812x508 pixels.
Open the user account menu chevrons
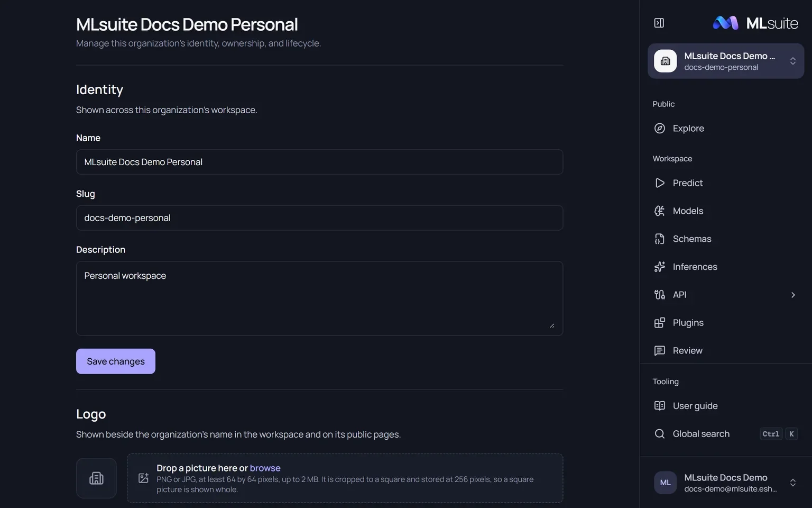pyautogui.click(x=793, y=483)
